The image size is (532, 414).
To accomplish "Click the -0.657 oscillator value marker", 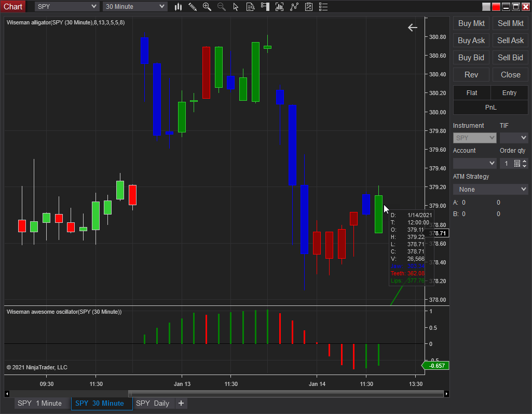I will pyautogui.click(x=435, y=366).
